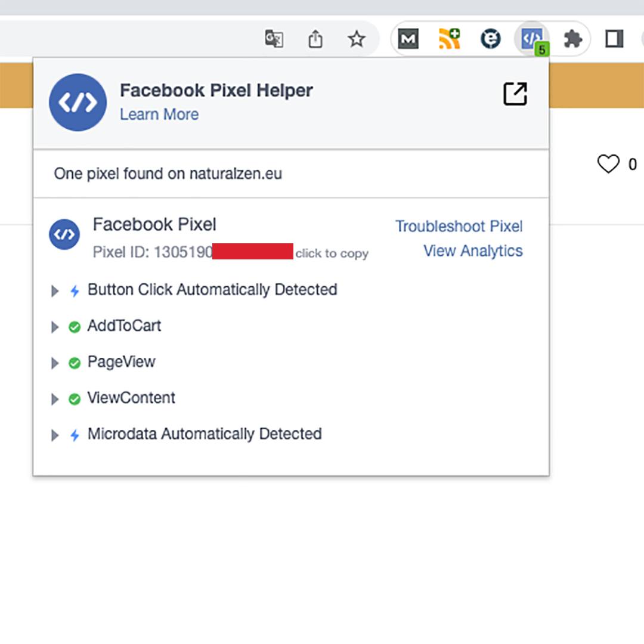
Task: Select the AddToCart event label
Action: tap(124, 326)
